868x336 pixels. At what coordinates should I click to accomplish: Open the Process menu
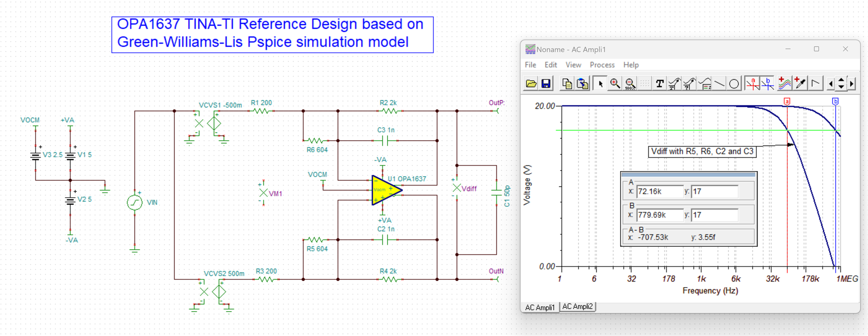pos(602,65)
